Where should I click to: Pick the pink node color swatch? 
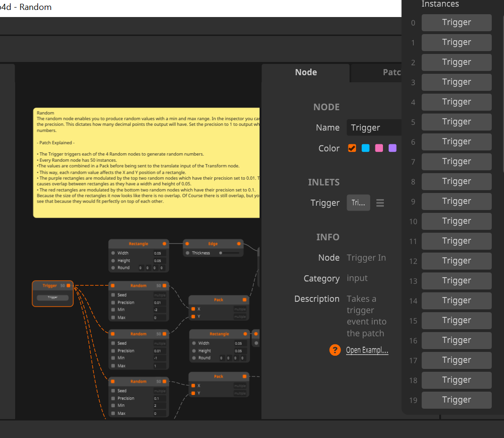379,148
